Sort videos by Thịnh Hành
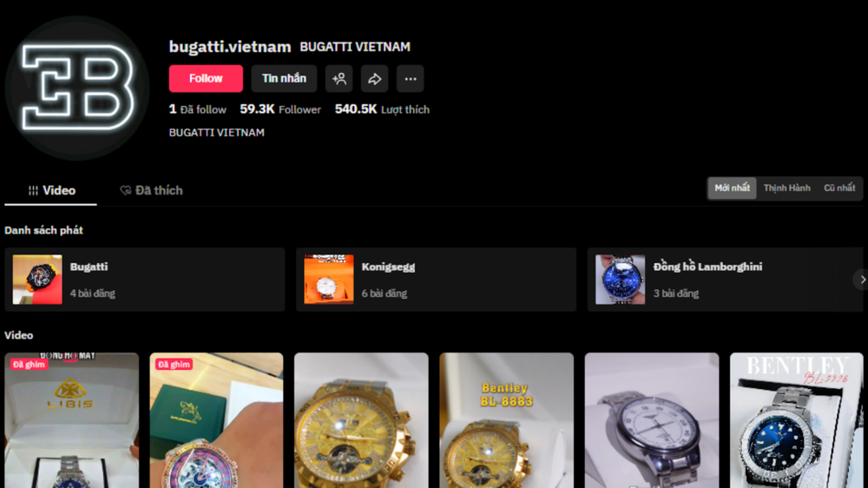This screenshot has height=488, width=868. tap(786, 188)
